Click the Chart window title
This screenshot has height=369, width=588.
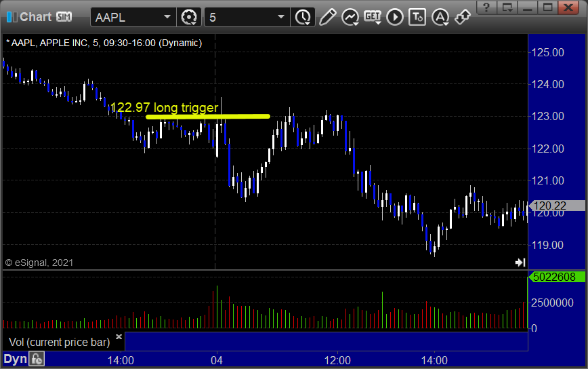(x=36, y=17)
